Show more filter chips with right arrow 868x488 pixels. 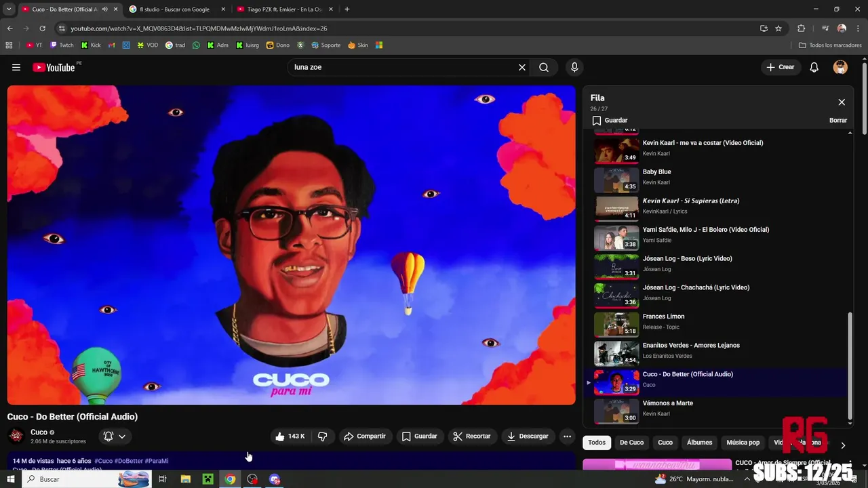(x=843, y=445)
